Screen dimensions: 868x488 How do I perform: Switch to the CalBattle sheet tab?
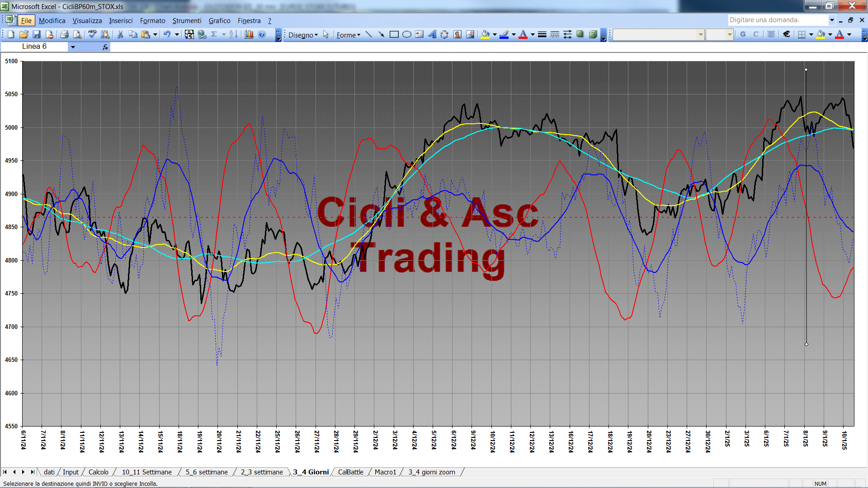pyautogui.click(x=351, y=472)
